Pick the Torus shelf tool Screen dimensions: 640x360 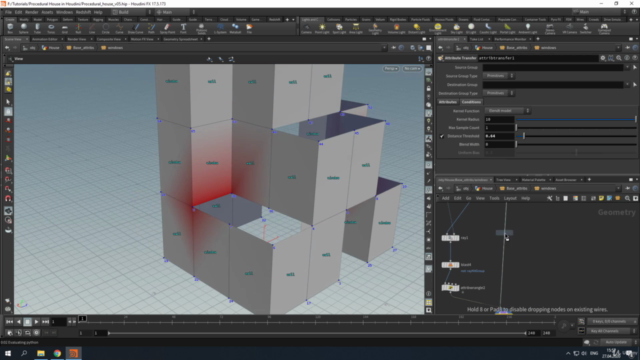pyautogui.click(x=51, y=28)
